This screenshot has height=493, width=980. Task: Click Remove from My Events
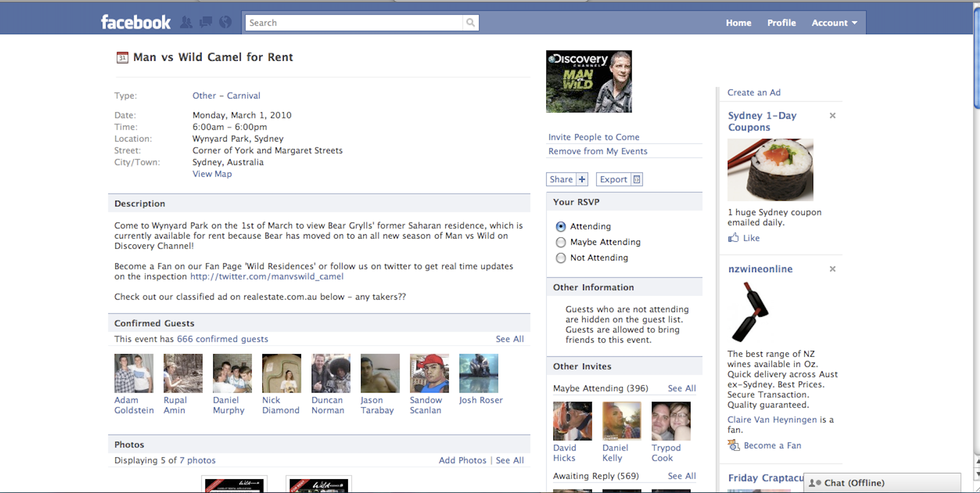[598, 151]
